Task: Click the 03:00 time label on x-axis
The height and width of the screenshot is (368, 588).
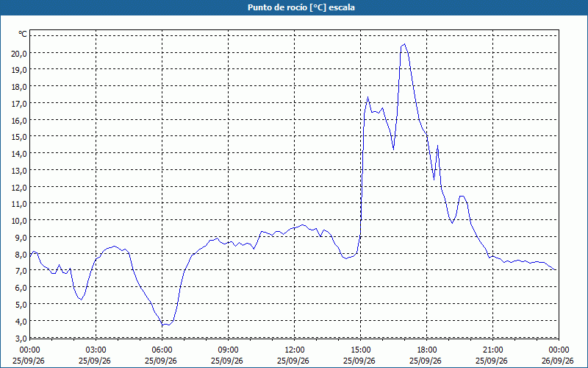Action: pyautogui.click(x=96, y=350)
